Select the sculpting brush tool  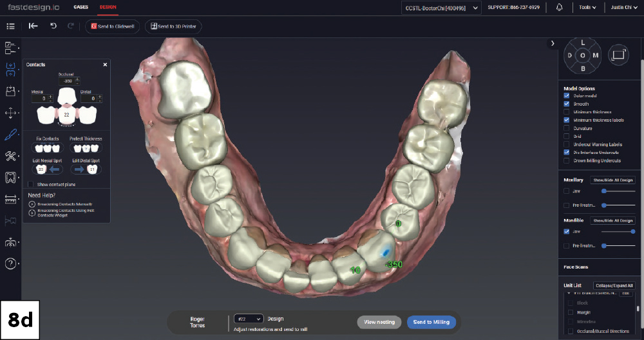[11, 135]
